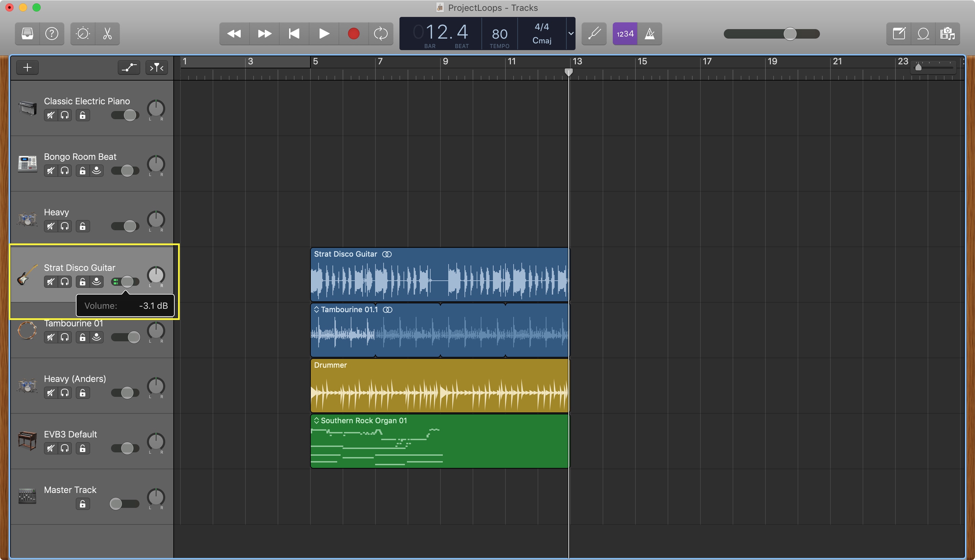The height and width of the screenshot is (560, 975).
Task: Click the Fast Forward button
Action: [x=264, y=34]
